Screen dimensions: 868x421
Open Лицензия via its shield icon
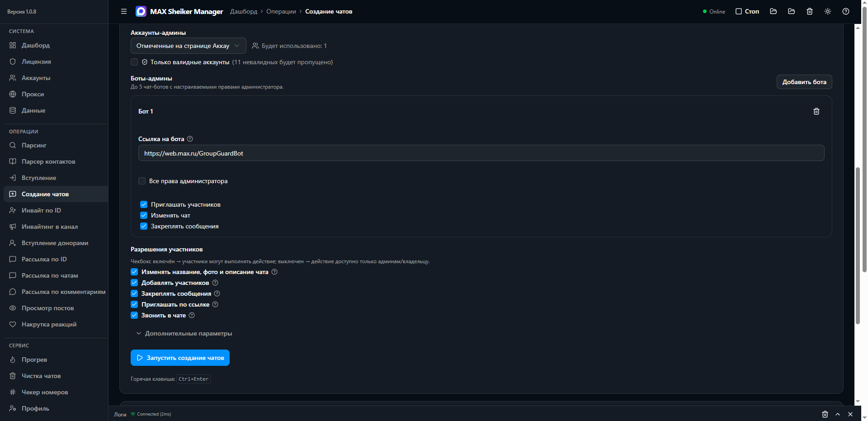coord(13,61)
